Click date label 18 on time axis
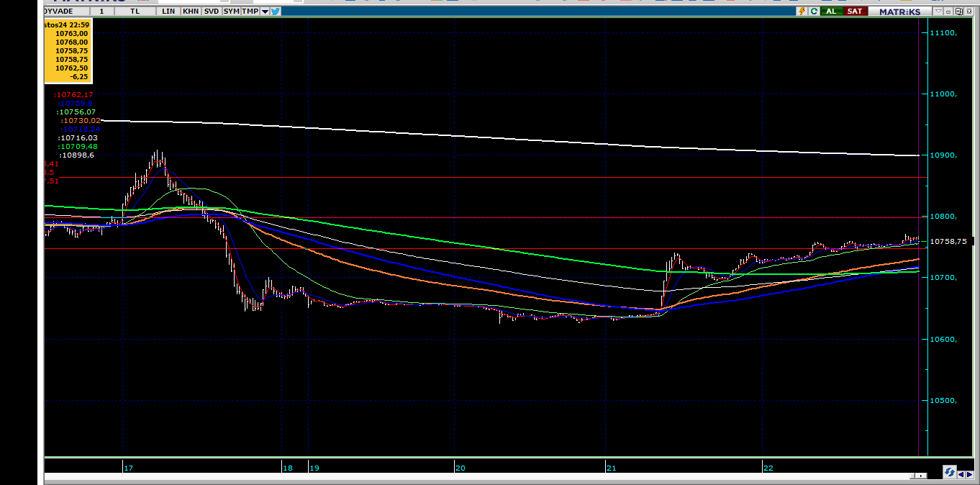980x485 pixels. point(288,468)
